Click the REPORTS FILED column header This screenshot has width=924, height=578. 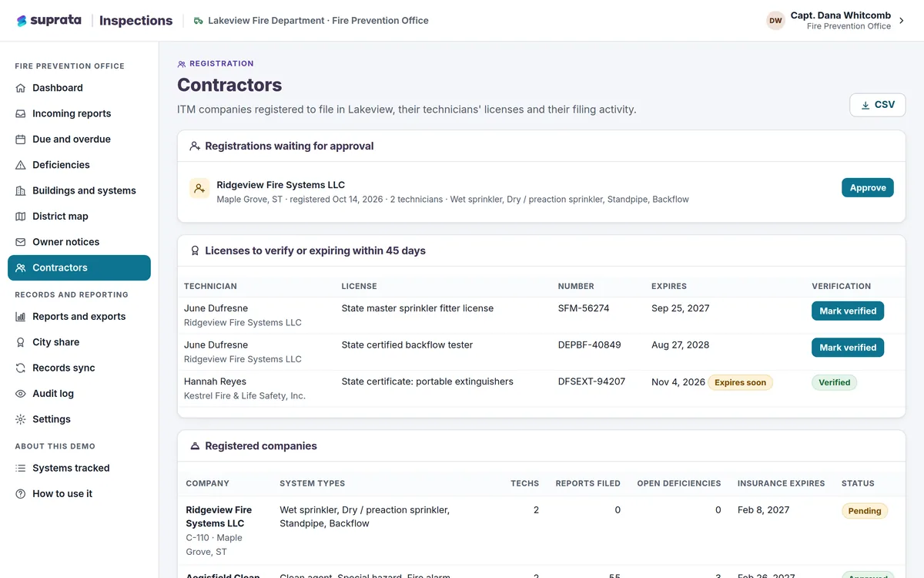pos(588,484)
